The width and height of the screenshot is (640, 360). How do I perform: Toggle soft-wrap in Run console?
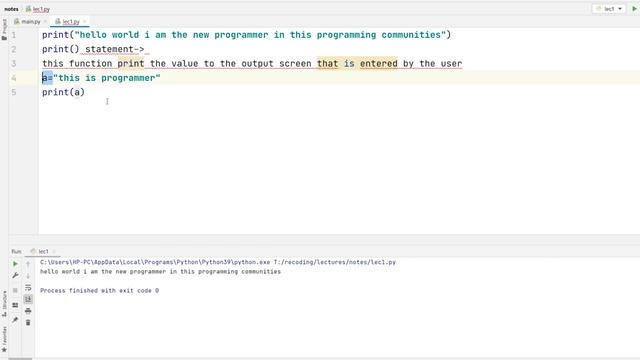click(28, 288)
